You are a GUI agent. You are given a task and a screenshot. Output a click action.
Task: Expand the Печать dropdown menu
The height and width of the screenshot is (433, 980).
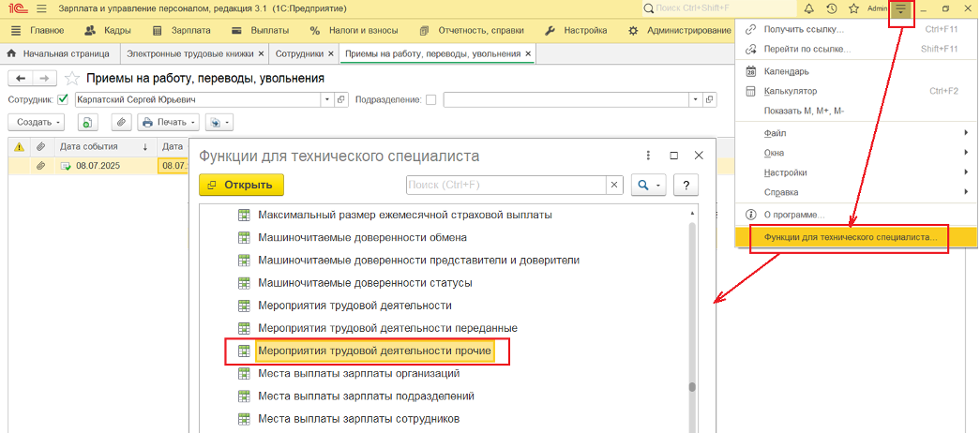pyautogui.click(x=169, y=122)
